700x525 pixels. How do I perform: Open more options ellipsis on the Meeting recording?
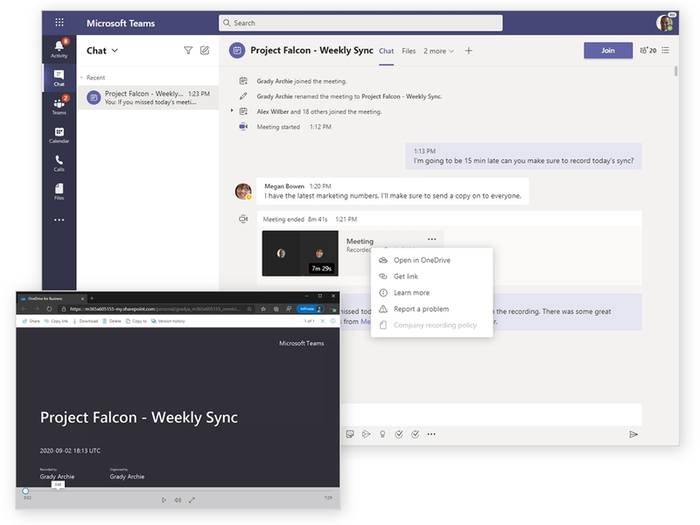click(432, 239)
